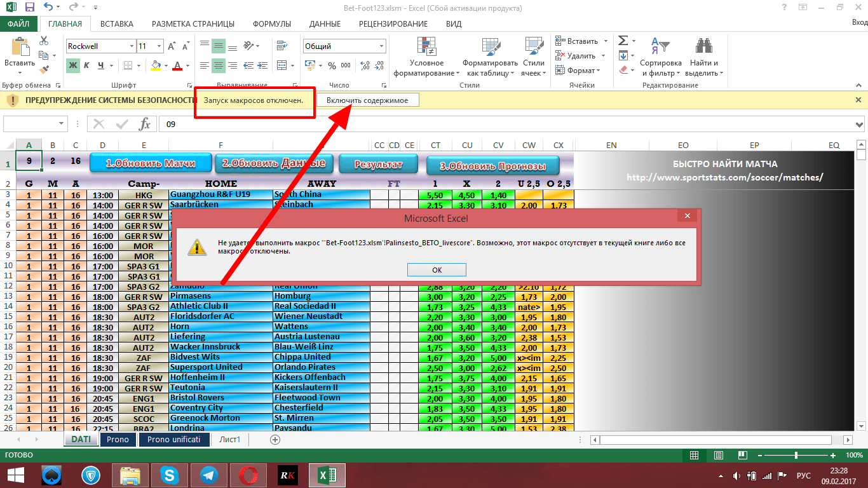Open Skype from the taskbar
Screen dimensions: 868x488
pos(169,475)
